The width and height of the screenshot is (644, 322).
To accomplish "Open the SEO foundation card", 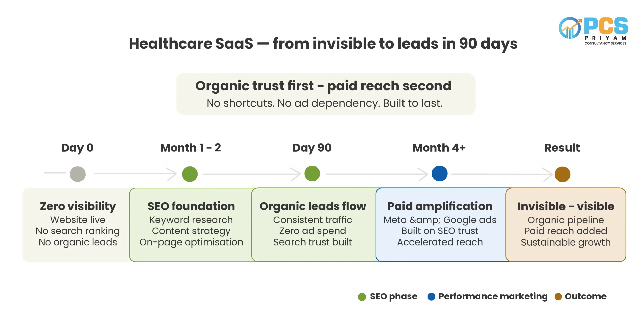I will (x=191, y=225).
